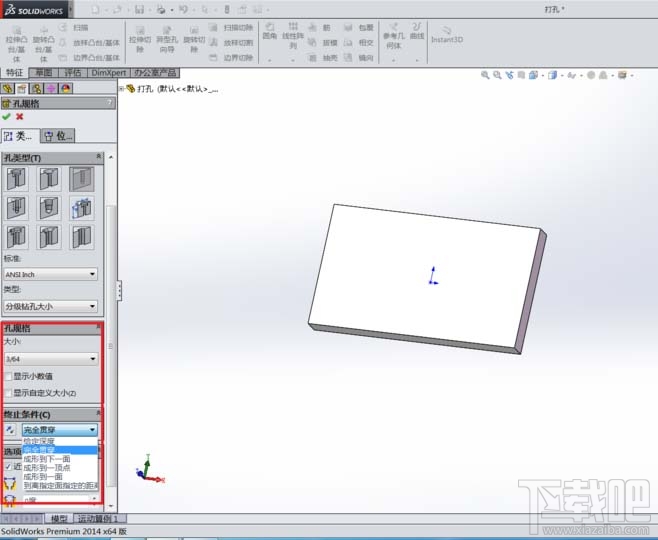Open the 标准 ANSI Inch dropdown
Image resolution: width=658 pixels, height=540 pixels.
(x=51, y=274)
